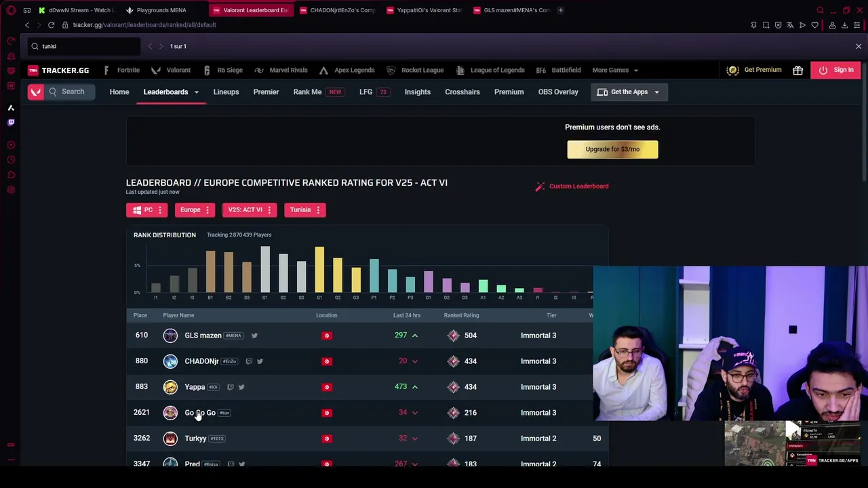Click GLS mazen's avatar
The image size is (868, 488).
[x=170, y=335]
